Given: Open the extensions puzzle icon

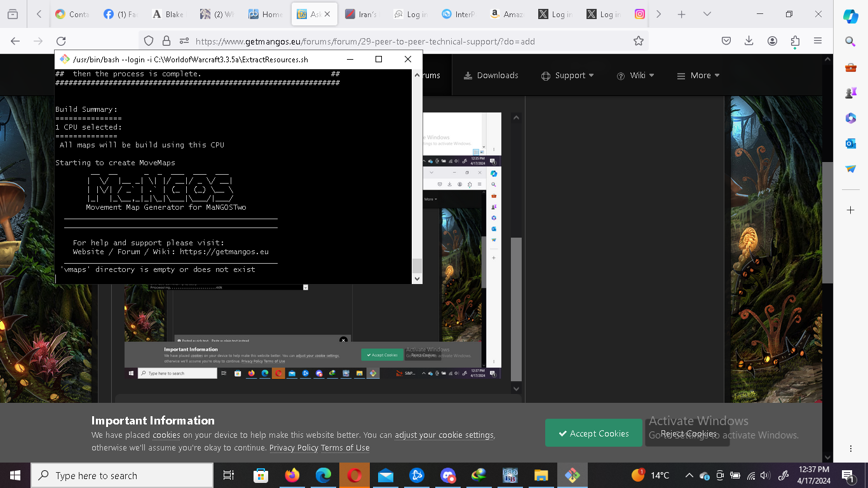Looking at the screenshot, I should pyautogui.click(x=795, y=41).
